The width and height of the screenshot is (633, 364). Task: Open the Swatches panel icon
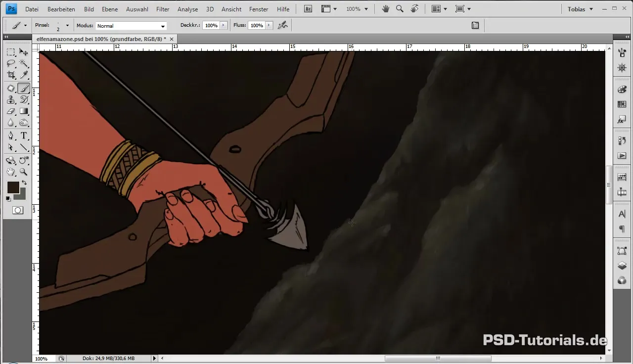click(622, 104)
